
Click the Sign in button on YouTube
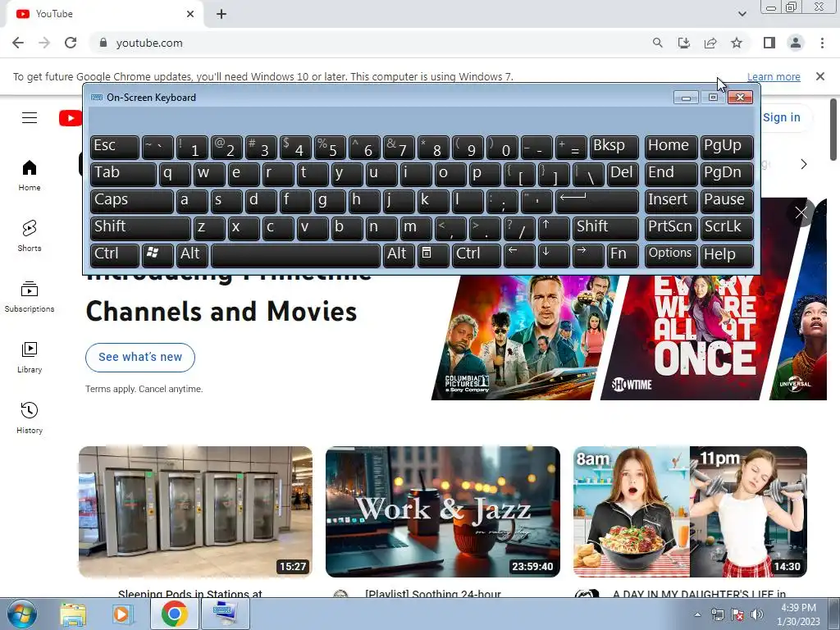pos(781,117)
